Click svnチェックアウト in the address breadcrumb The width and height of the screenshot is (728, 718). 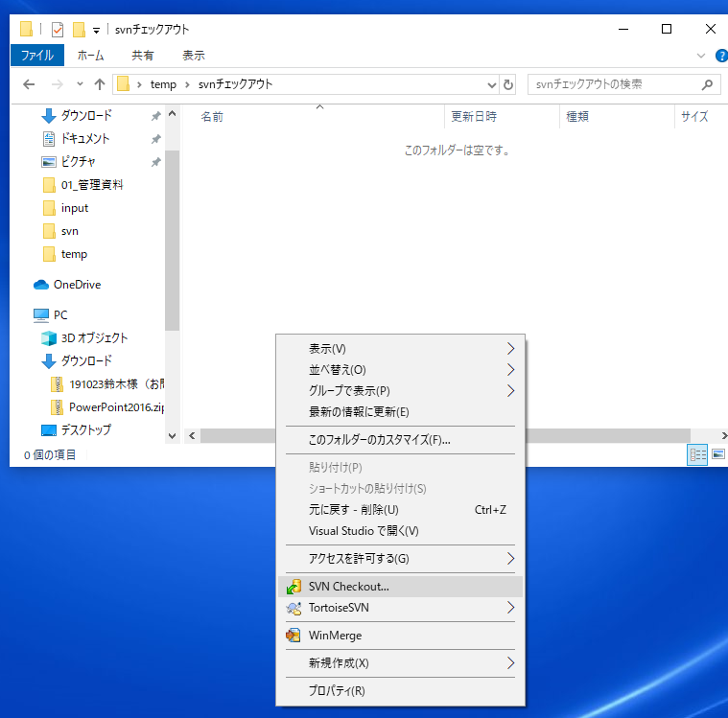[x=235, y=84]
